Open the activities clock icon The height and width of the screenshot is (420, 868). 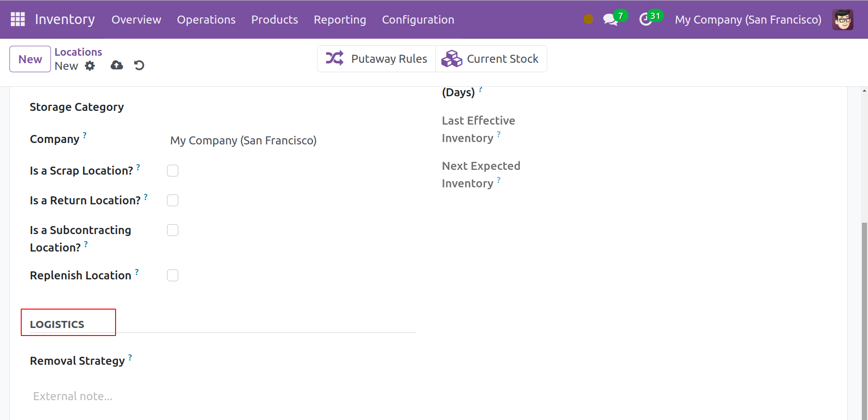pyautogui.click(x=646, y=19)
